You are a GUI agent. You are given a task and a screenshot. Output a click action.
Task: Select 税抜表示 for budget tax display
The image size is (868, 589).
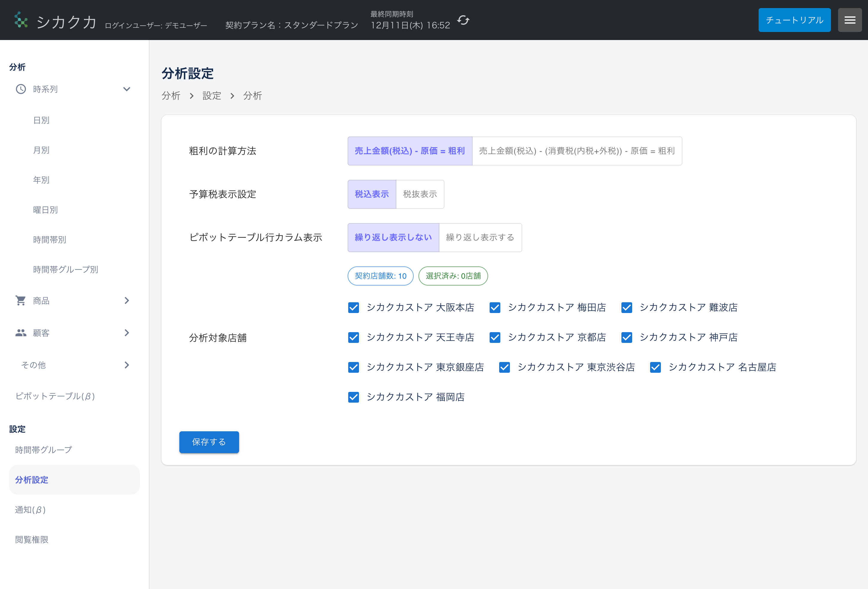420,194
